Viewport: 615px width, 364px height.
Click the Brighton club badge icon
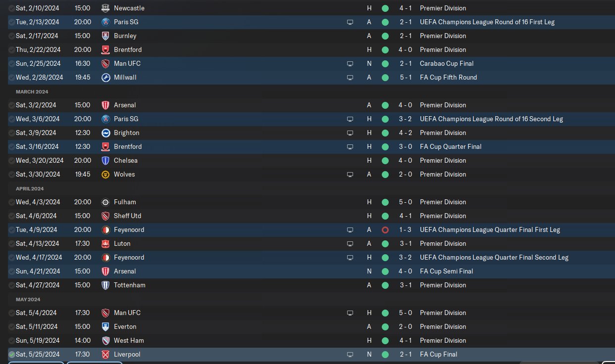[105, 133]
